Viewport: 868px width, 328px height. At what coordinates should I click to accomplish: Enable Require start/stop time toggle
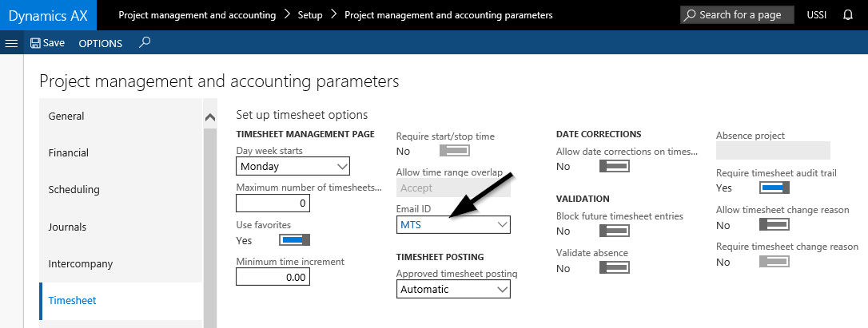[x=454, y=151]
